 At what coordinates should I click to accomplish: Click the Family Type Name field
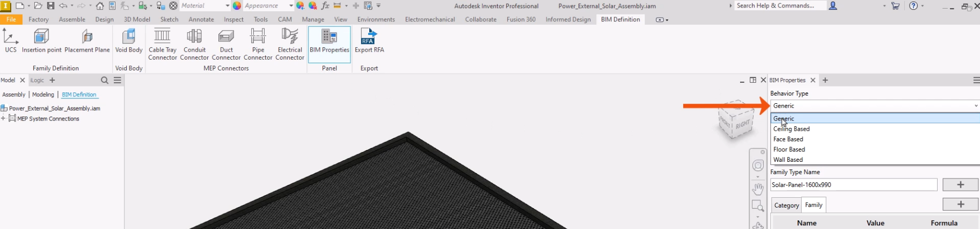853,185
